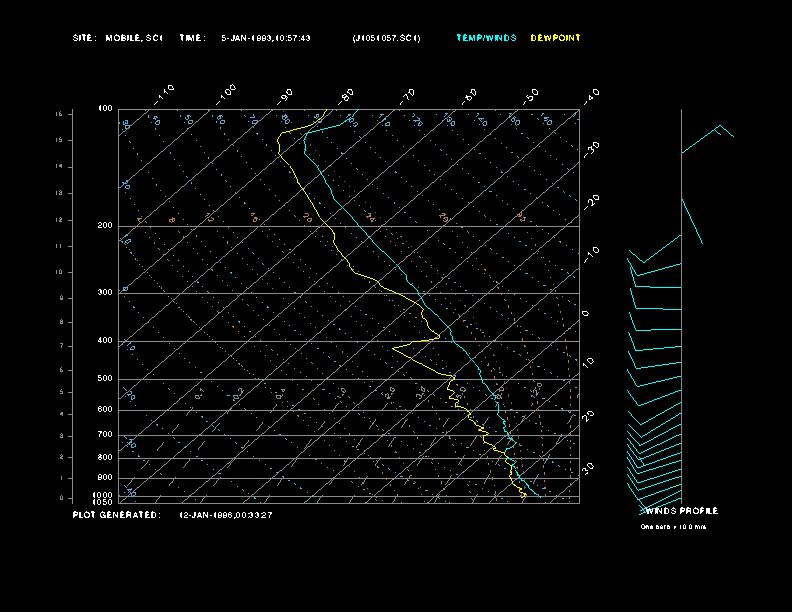This screenshot has height=612, width=792.
Task: Click the -110 temperature axis label
Action: click(166, 93)
